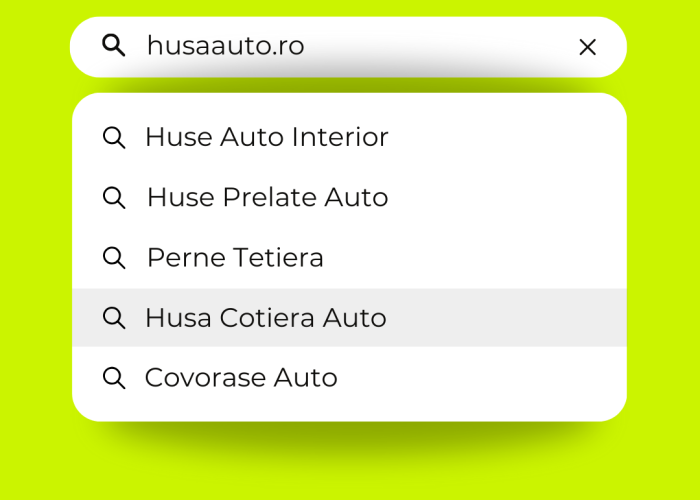Screen dimensions: 700x500
Task: Click the word Cotiera in the highlighted row
Action: point(266,318)
